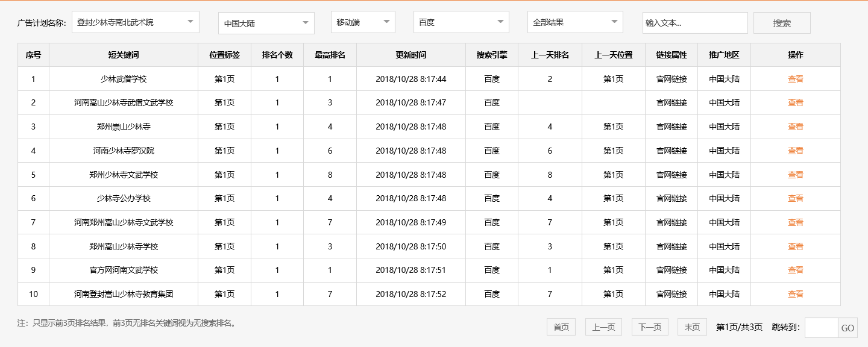This screenshot has width=868, height=347.
Task: Click 查看 for 河南登封嵩山少林寺教育集团
Action: pyautogui.click(x=795, y=294)
